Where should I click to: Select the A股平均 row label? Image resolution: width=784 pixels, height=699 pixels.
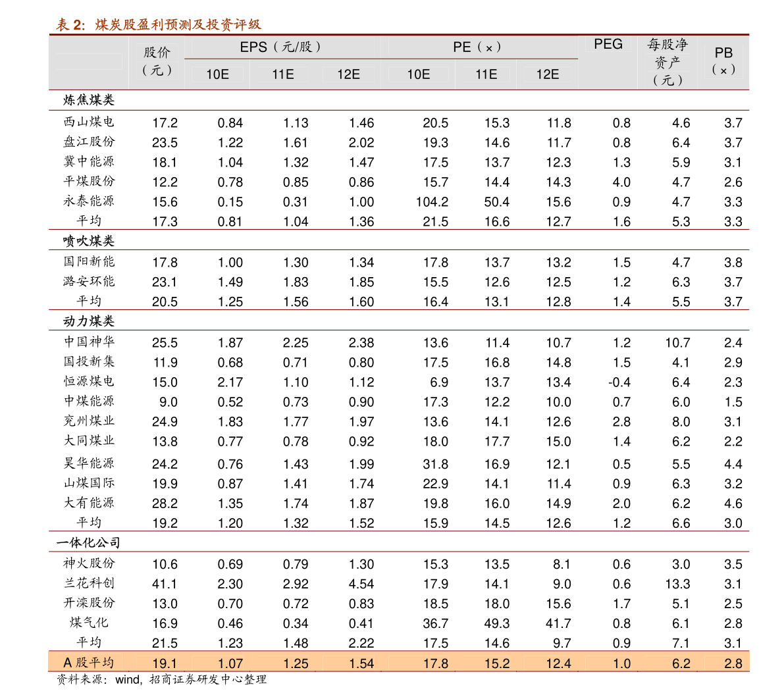(88, 663)
